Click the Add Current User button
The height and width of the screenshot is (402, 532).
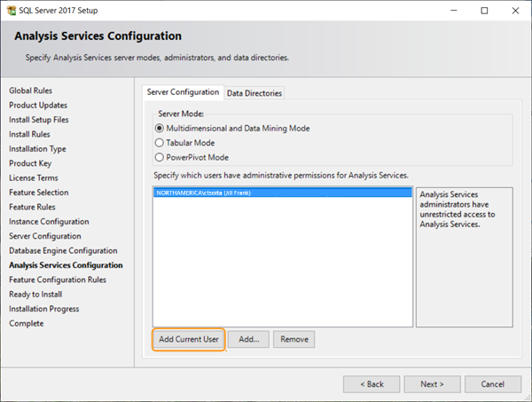point(188,339)
